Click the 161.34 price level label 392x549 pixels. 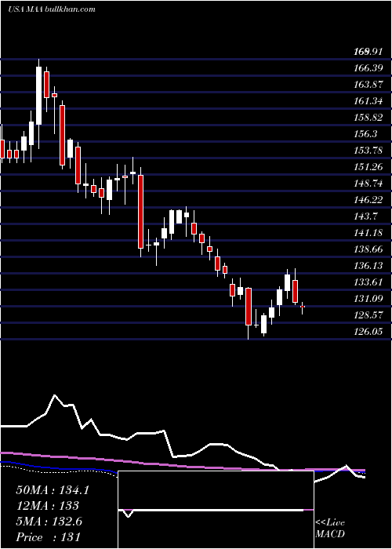368,101
